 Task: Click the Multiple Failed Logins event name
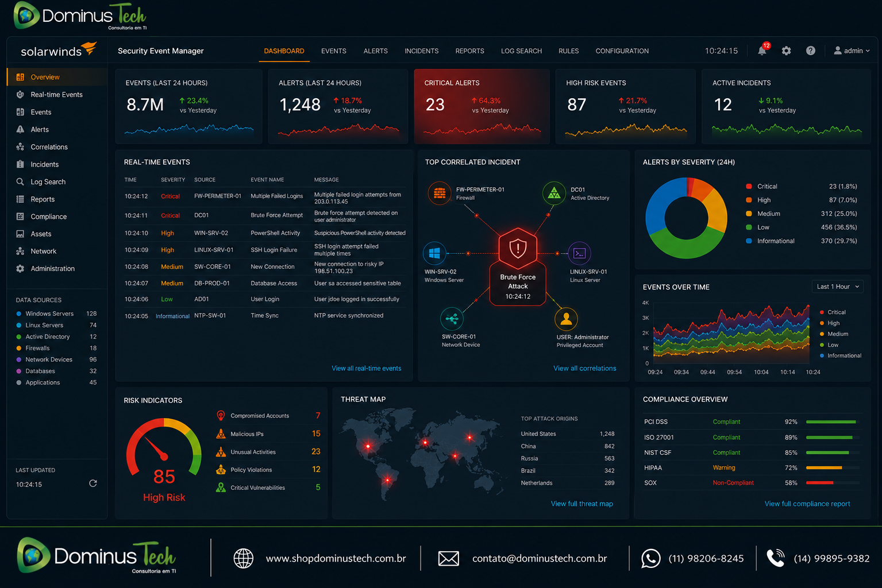pyautogui.click(x=277, y=196)
